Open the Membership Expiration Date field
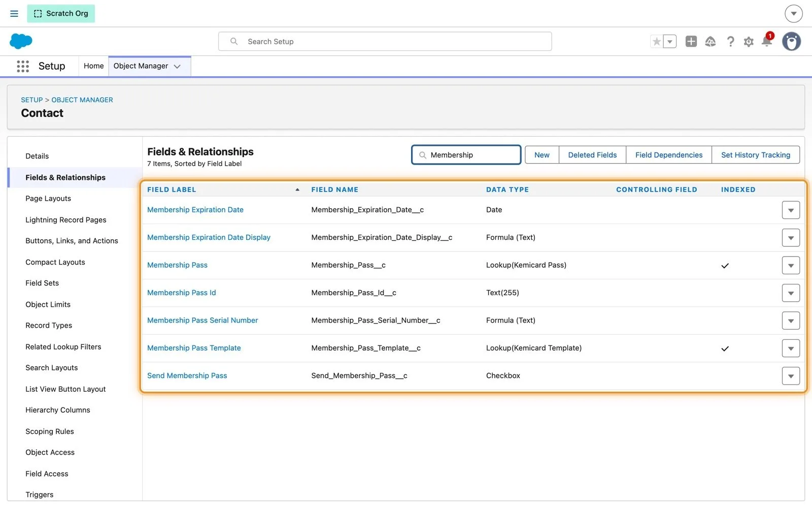The width and height of the screenshot is (812, 508). 195,210
